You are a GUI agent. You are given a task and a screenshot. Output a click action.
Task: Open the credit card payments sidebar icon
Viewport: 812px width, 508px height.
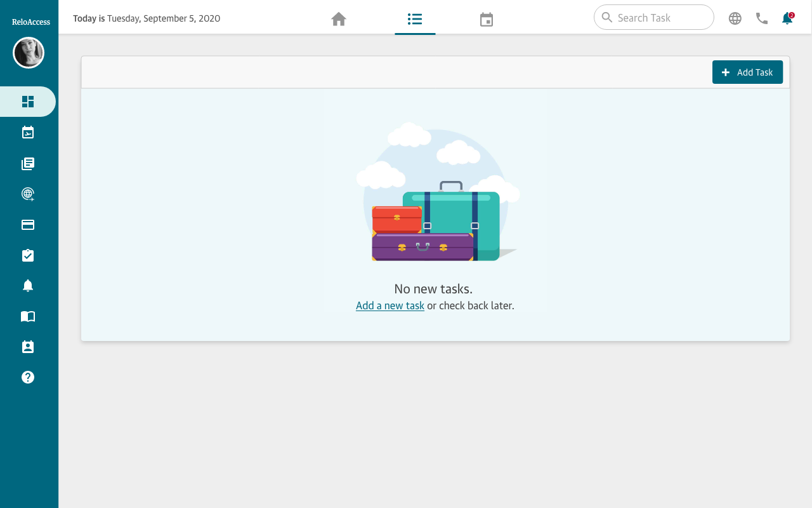[x=28, y=225]
